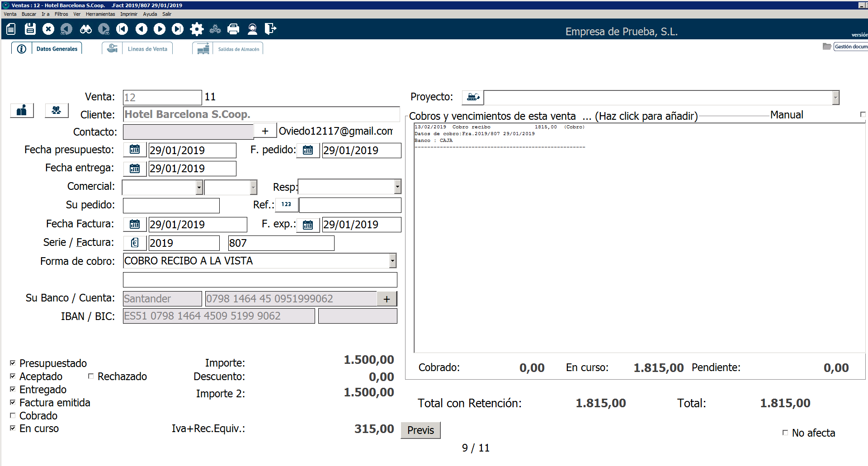Image resolution: width=868 pixels, height=466 pixels.
Task: Click the printer icon in toolbar
Action: pyautogui.click(x=233, y=29)
